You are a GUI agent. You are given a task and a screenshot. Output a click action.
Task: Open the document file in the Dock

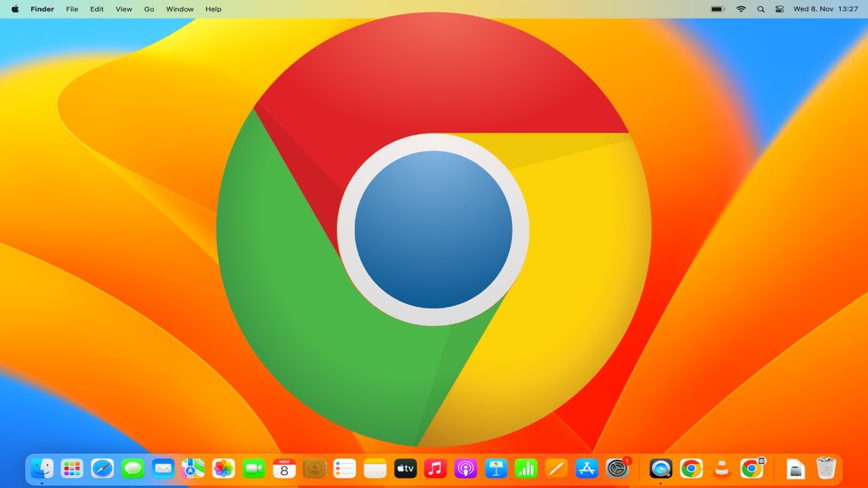(795, 468)
